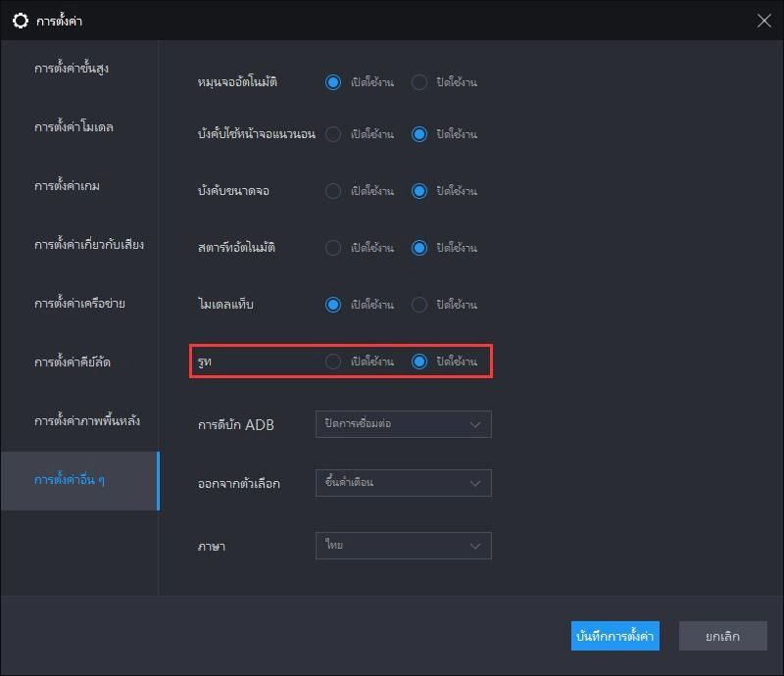Enable force horizontal screen orientation

coord(333,134)
